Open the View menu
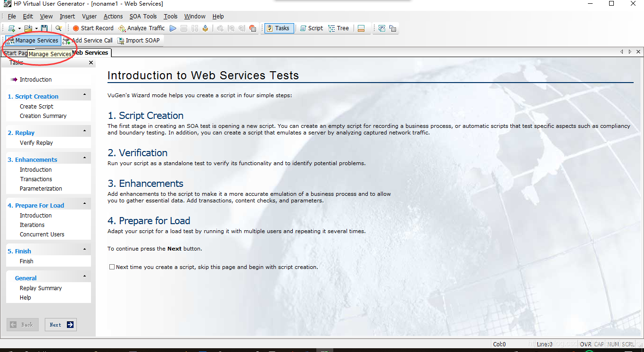This screenshot has width=644, height=352. [x=46, y=16]
